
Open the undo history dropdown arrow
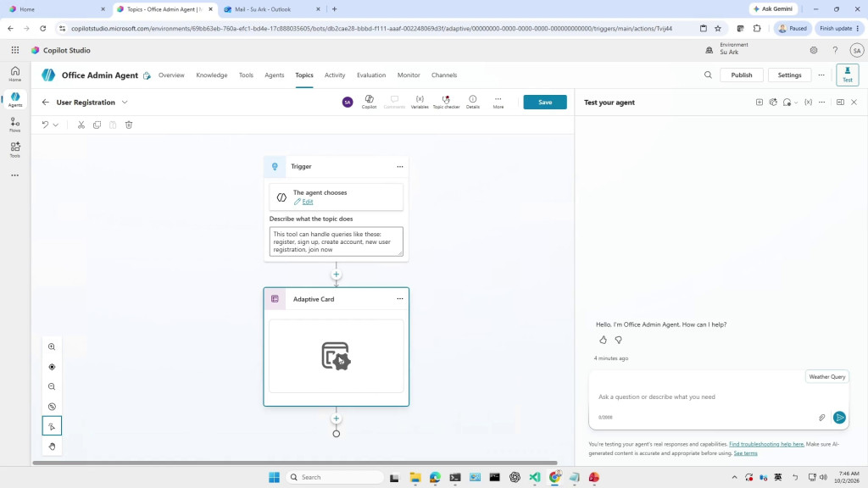coord(56,125)
